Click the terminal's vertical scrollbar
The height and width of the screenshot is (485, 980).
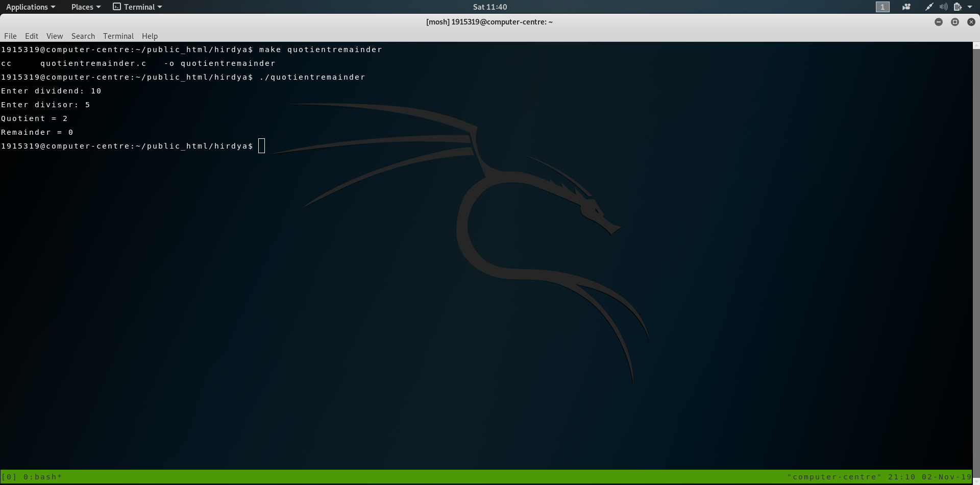point(976,263)
